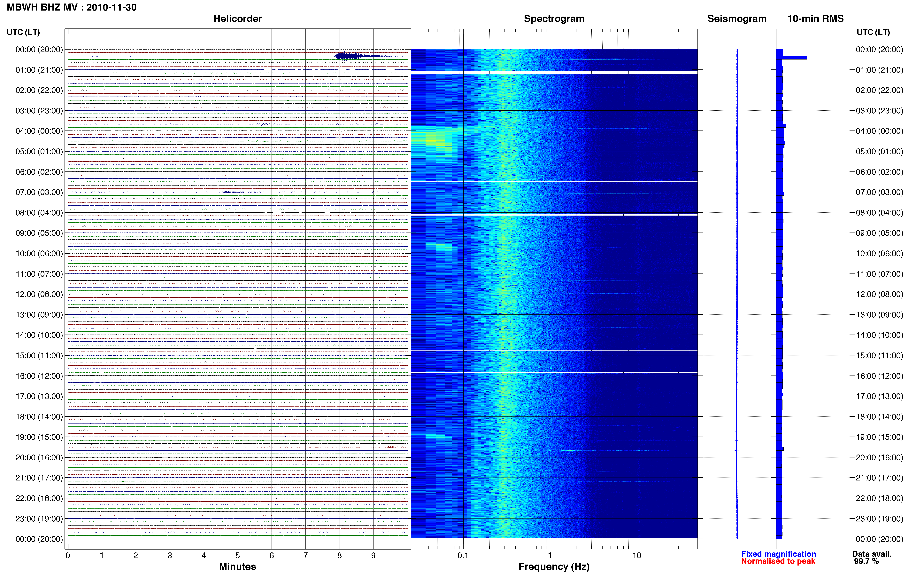Click 01:00 (21:00) label beside the helicorder
924x578 pixels.
[x=39, y=70]
